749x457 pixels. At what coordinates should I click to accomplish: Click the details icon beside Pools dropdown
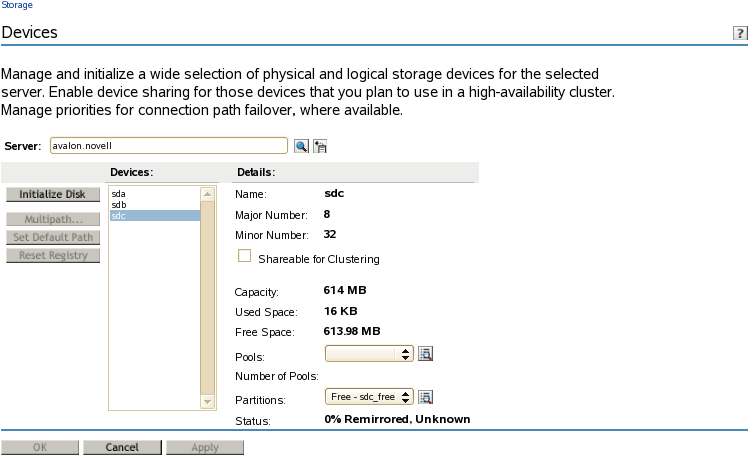[424, 354]
